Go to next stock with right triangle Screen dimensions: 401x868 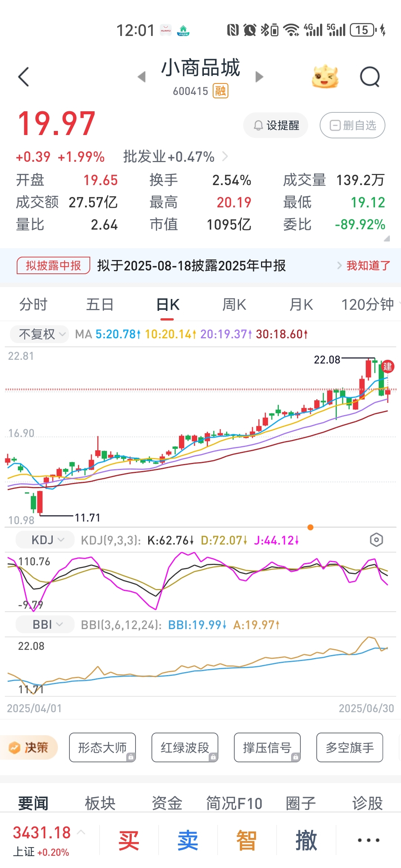click(x=260, y=77)
